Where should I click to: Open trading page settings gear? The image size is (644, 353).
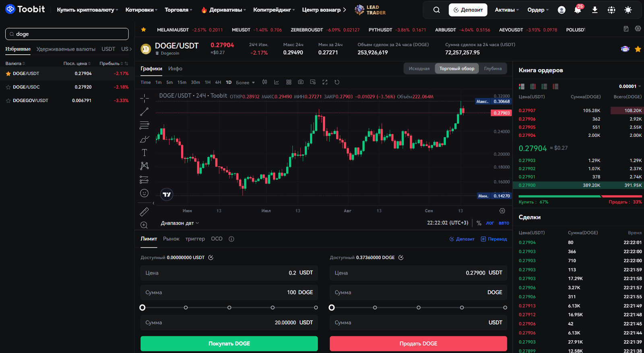[638, 29]
